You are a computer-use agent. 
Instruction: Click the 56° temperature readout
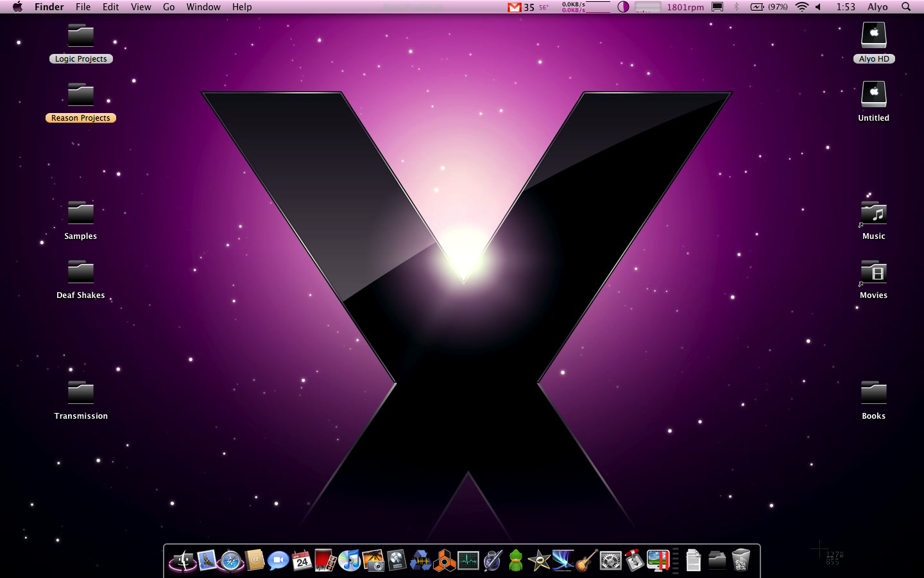point(543,7)
